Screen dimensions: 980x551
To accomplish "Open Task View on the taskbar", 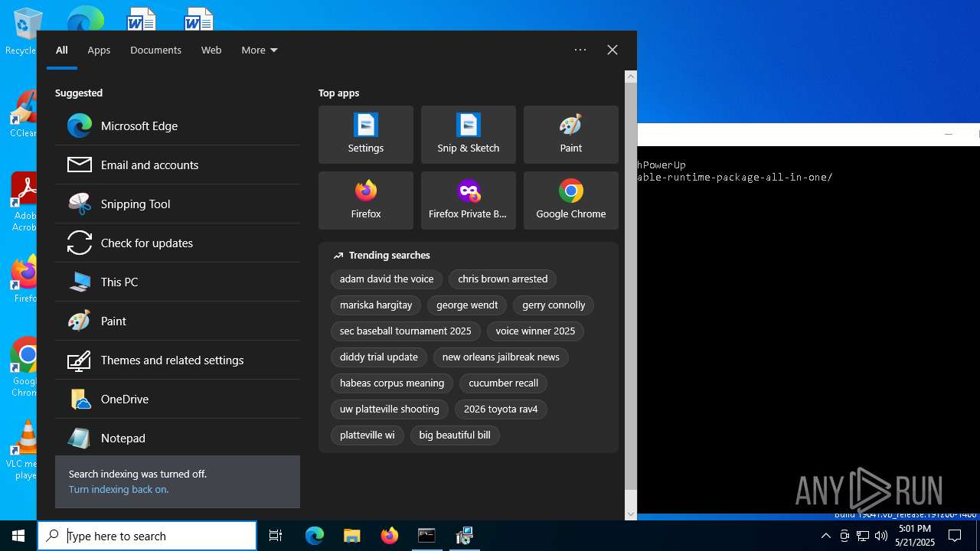I will pos(276,536).
